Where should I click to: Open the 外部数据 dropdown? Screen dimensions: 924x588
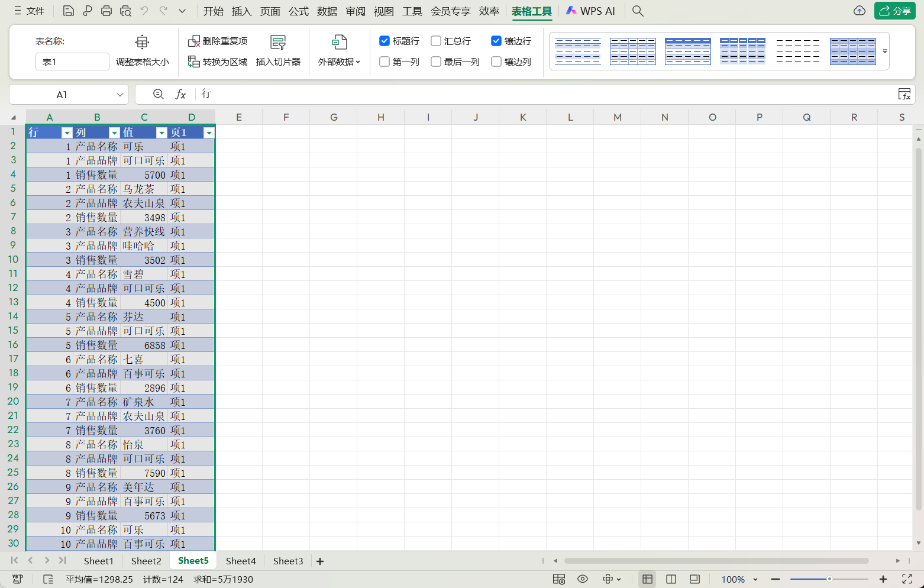pos(339,50)
